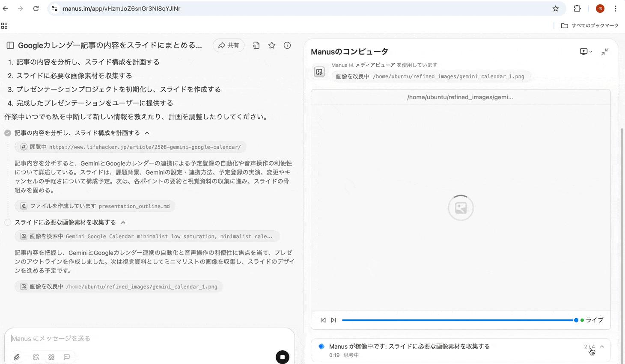
Task: Minimize the Manus computer panel
Action: pyautogui.click(x=604, y=52)
